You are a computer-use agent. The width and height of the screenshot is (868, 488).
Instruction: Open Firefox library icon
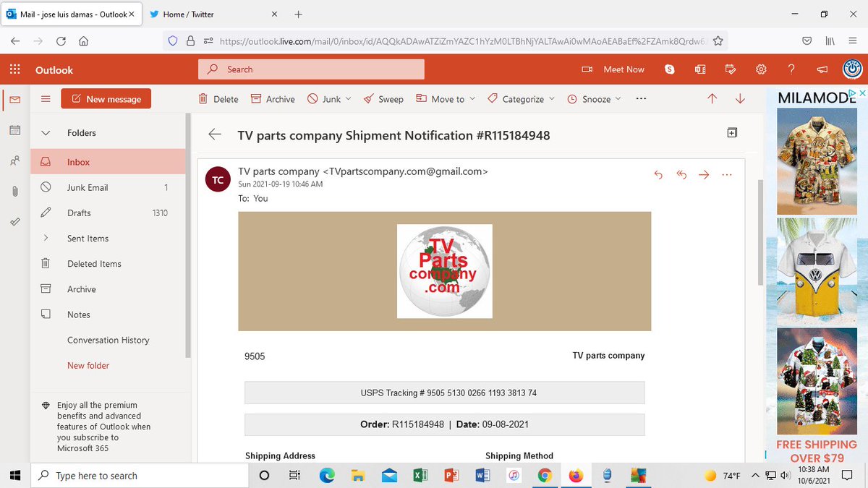click(830, 41)
